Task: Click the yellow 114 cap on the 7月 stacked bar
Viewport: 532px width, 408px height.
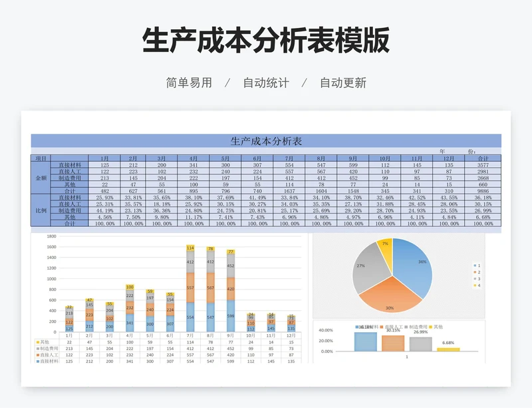Action: (x=190, y=248)
